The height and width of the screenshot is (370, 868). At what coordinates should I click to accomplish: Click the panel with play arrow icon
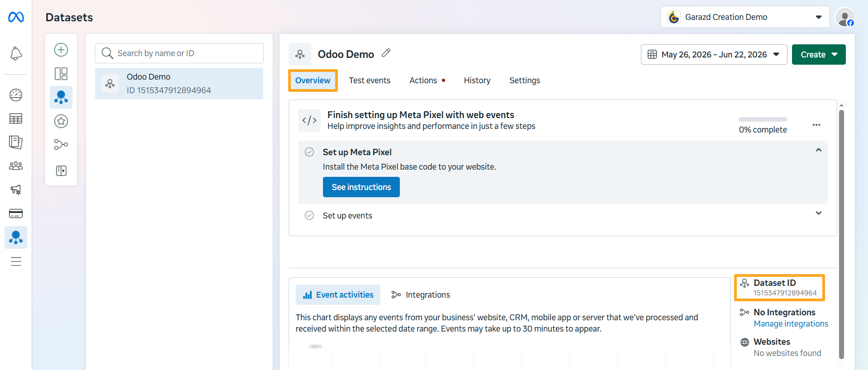(x=61, y=171)
